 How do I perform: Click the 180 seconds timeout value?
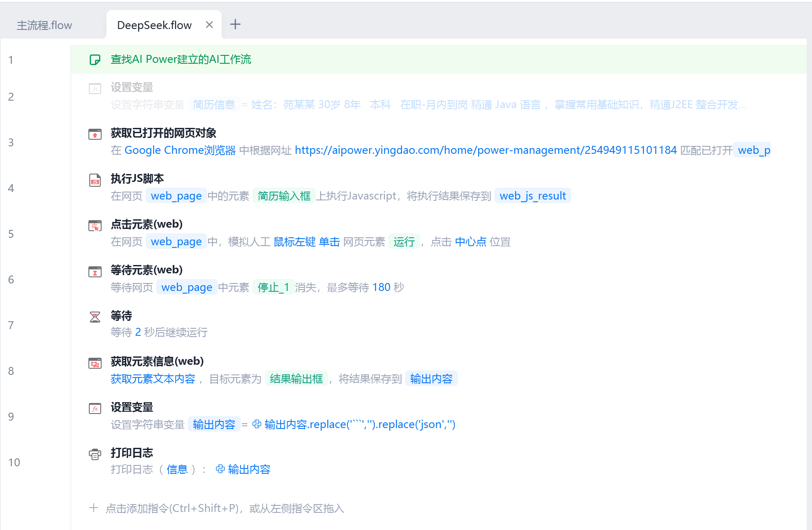coord(381,287)
